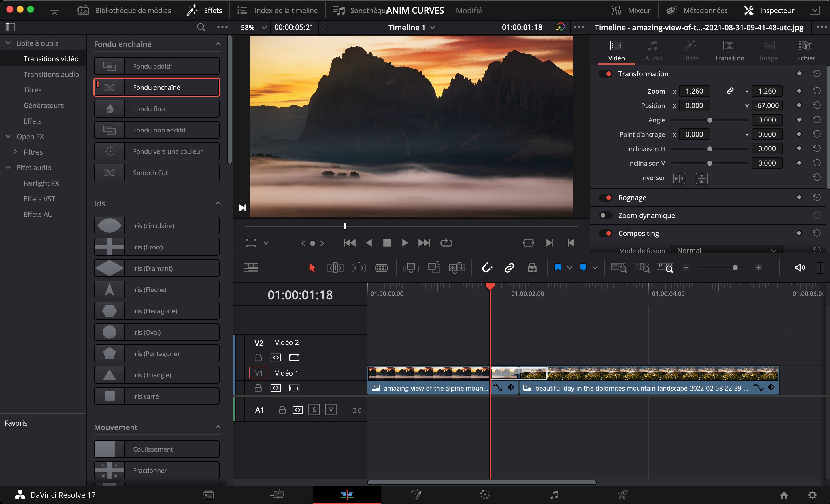Viewport: 830px width, 504px height.
Task: Collapse the Iris transitions section
Action: (218, 204)
